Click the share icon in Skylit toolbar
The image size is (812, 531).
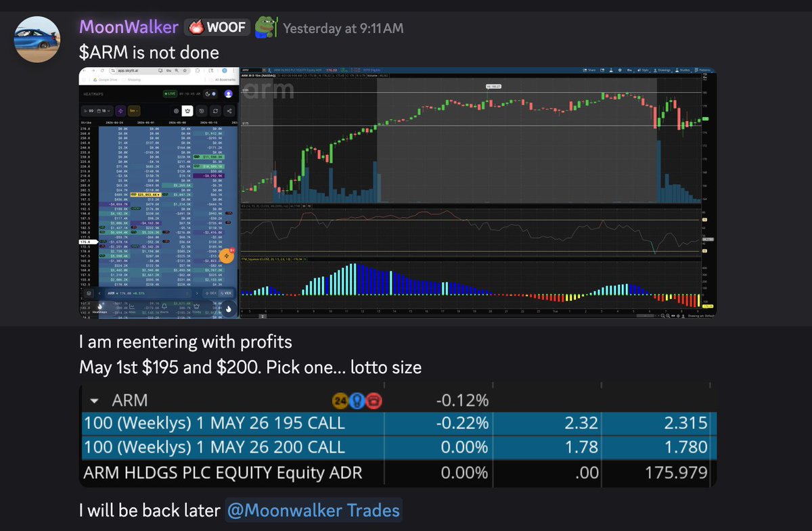229,111
